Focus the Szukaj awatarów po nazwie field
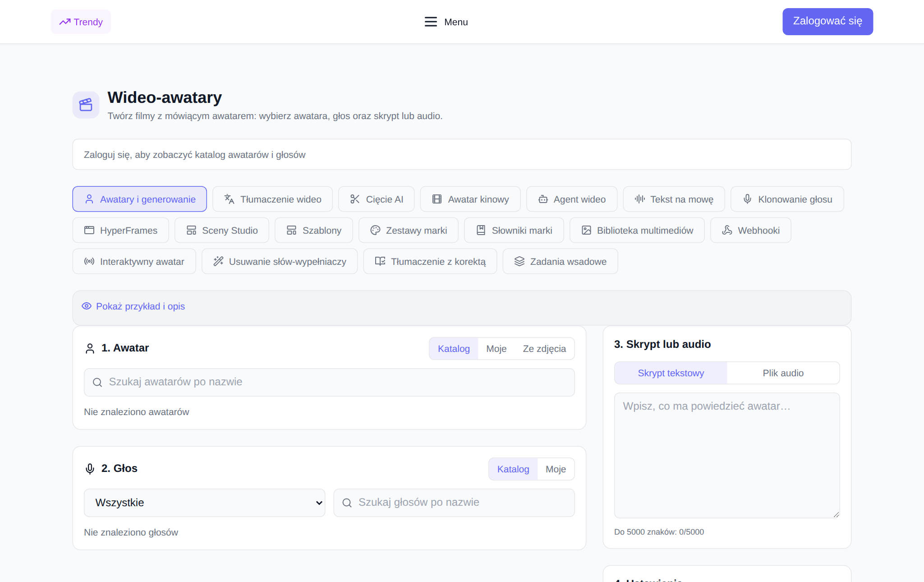Screen dimensions: 924x582 coord(329,382)
